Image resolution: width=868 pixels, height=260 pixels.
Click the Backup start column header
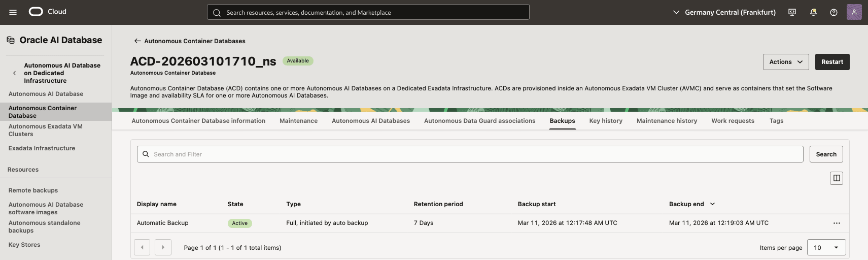click(537, 204)
